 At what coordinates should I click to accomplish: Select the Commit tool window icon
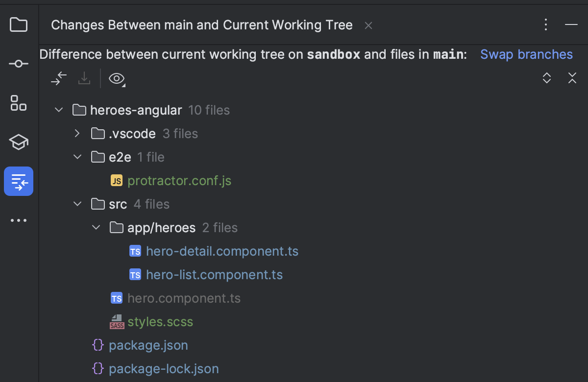tap(18, 63)
